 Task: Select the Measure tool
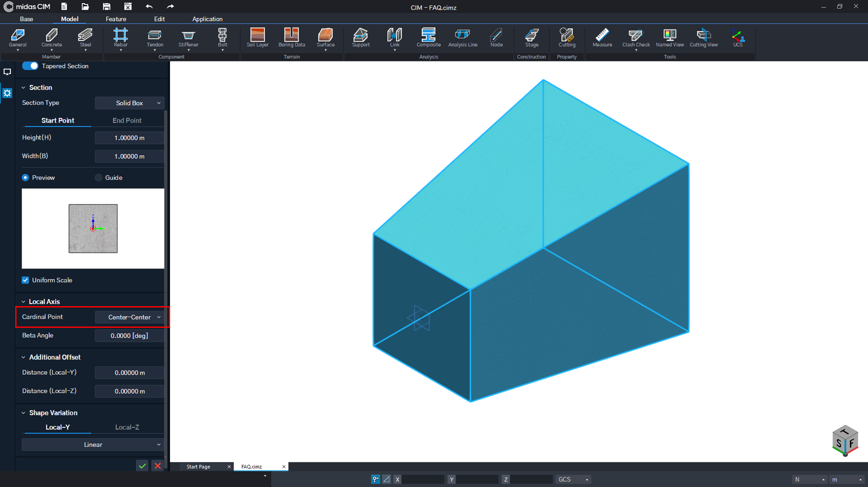coord(602,38)
